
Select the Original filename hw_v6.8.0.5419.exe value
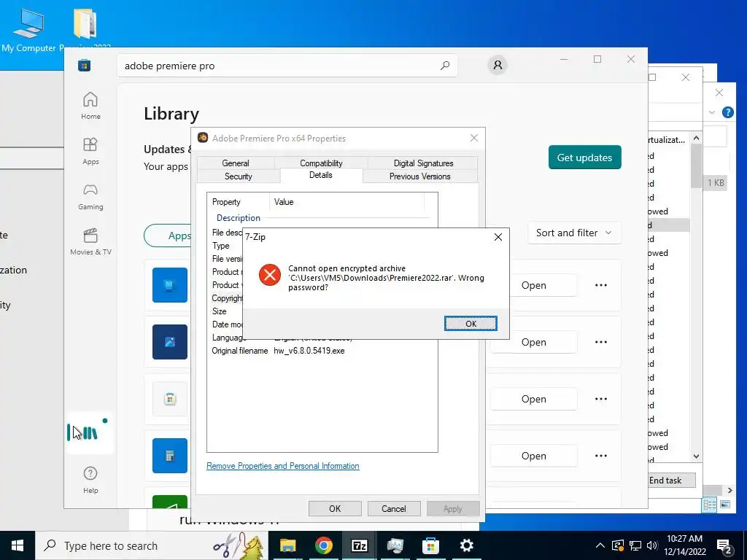point(309,351)
